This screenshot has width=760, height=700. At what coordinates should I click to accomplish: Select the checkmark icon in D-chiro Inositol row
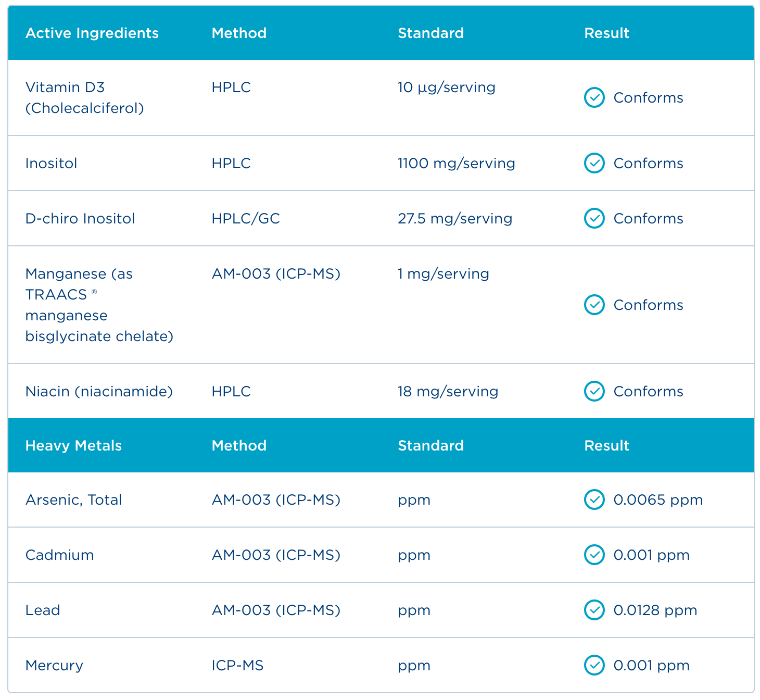594,218
